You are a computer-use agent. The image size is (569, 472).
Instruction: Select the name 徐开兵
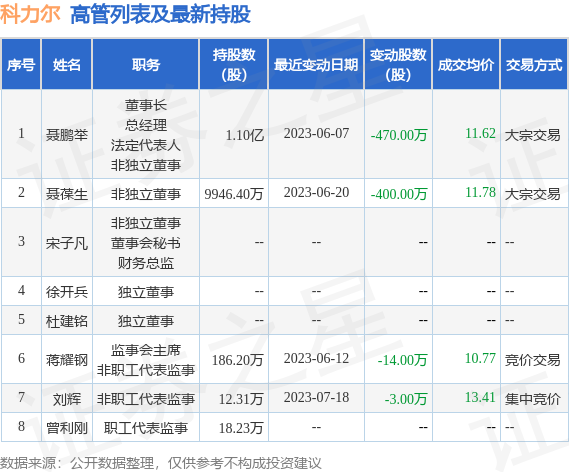[x=67, y=292]
